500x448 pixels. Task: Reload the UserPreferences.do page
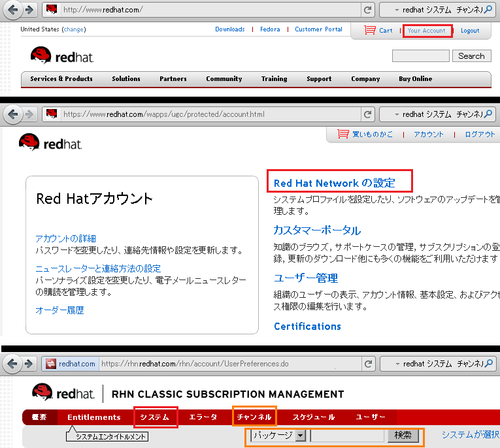(369, 364)
